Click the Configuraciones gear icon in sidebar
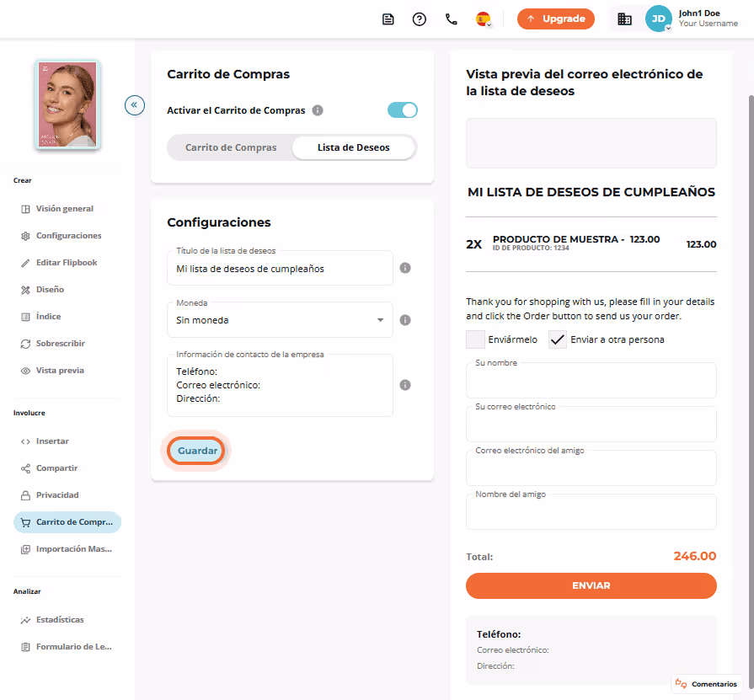 pyautogui.click(x=25, y=236)
